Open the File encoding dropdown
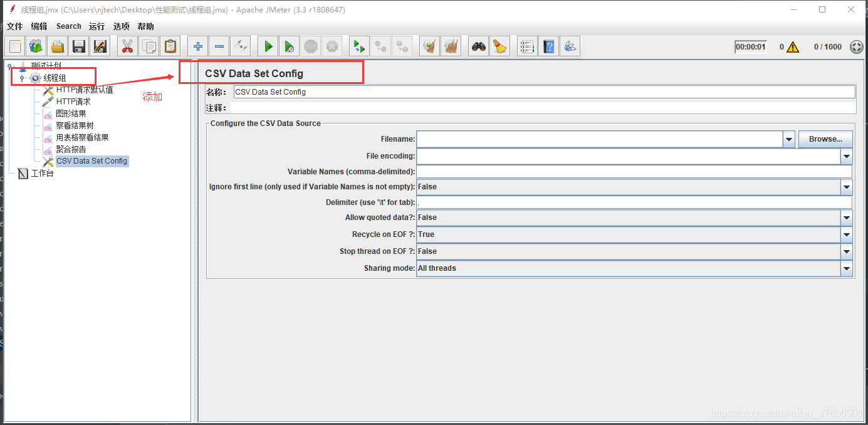 pos(847,156)
